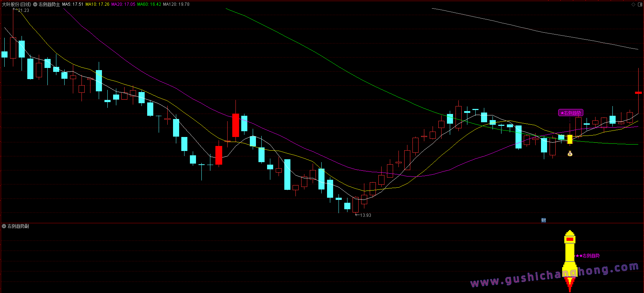Click the ★★右侧趋势 label beside the rocket
The image size is (644, 293).
(x=587, y=256)
